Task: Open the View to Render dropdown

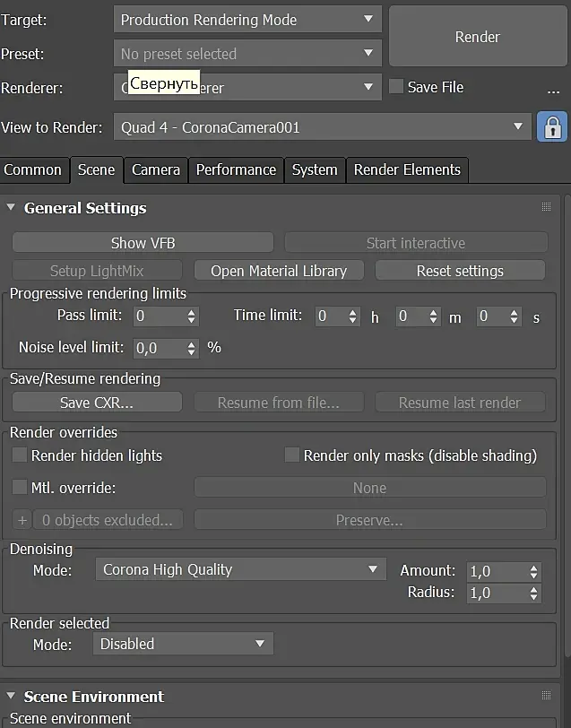Action: (x=323, y=127)
